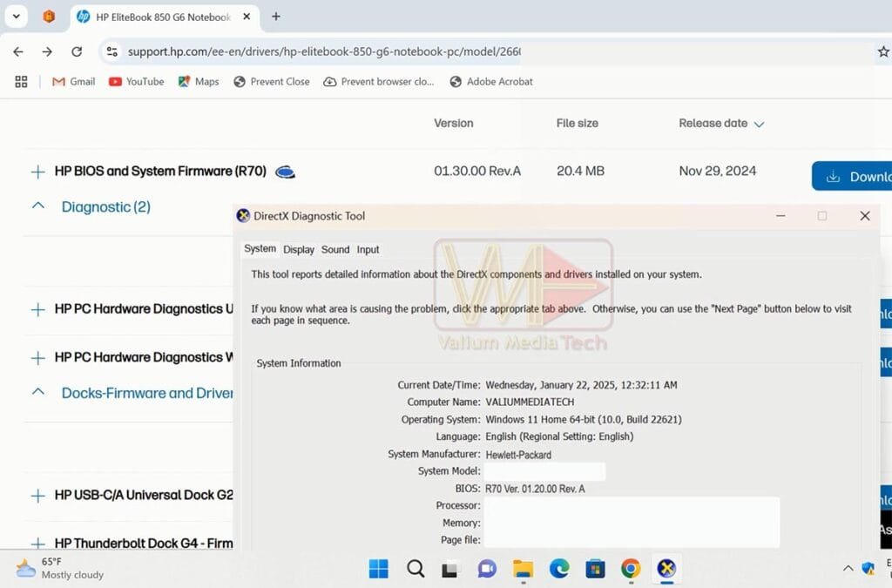Close the HP EliteBook browser tab
The height and width of the screenshot is (588, 892).
tap(247, 17)
